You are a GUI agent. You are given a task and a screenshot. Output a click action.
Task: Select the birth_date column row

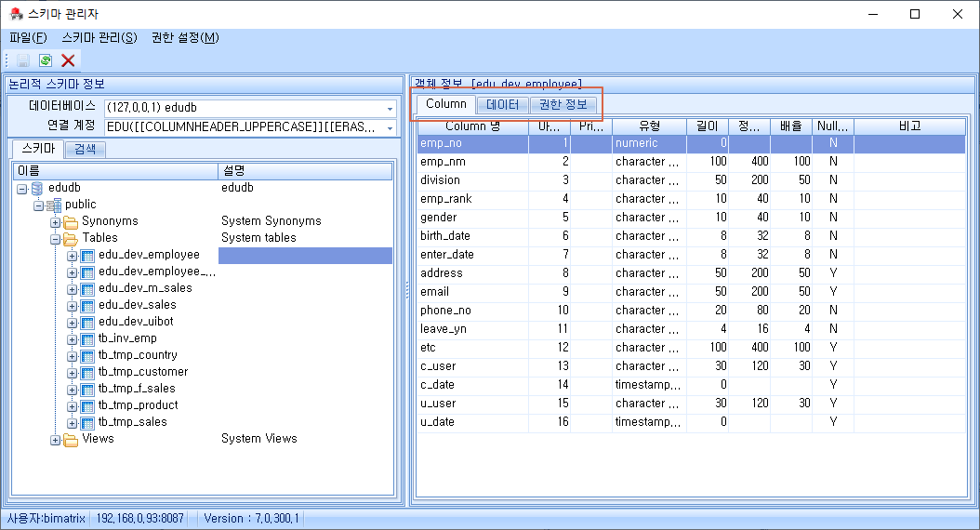[691, 236]
